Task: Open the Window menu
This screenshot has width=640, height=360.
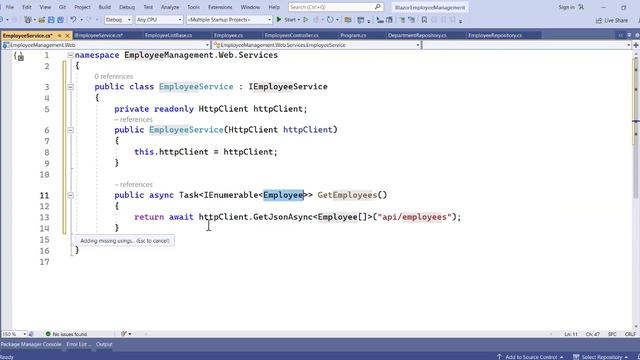Action: 250,7
